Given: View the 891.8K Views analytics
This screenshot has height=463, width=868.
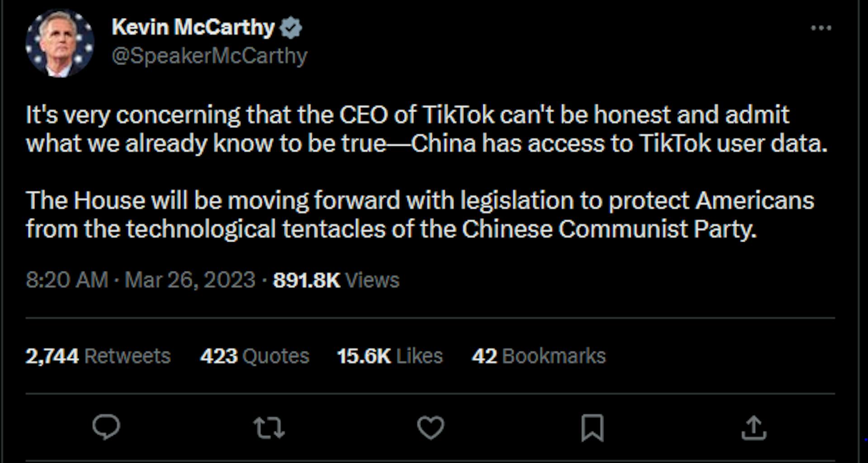Looking at the screenshot, I should pyautogui.click(x=336, y=280).
